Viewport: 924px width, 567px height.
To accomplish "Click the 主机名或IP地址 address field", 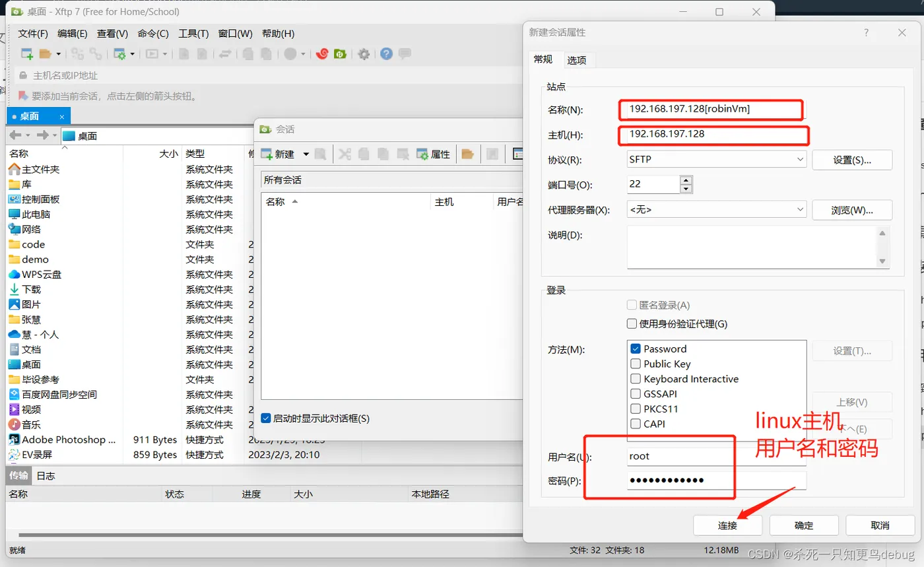I will (267, 75).
